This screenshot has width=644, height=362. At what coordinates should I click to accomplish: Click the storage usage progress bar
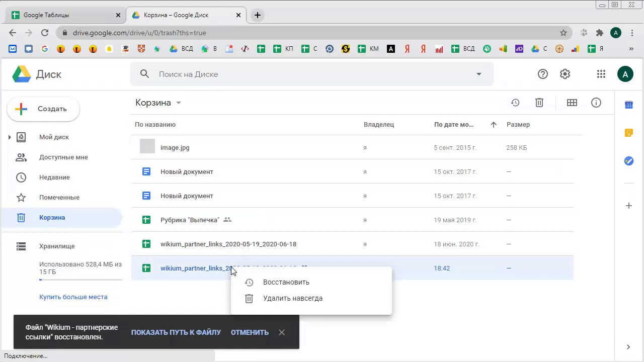[80, 280]
